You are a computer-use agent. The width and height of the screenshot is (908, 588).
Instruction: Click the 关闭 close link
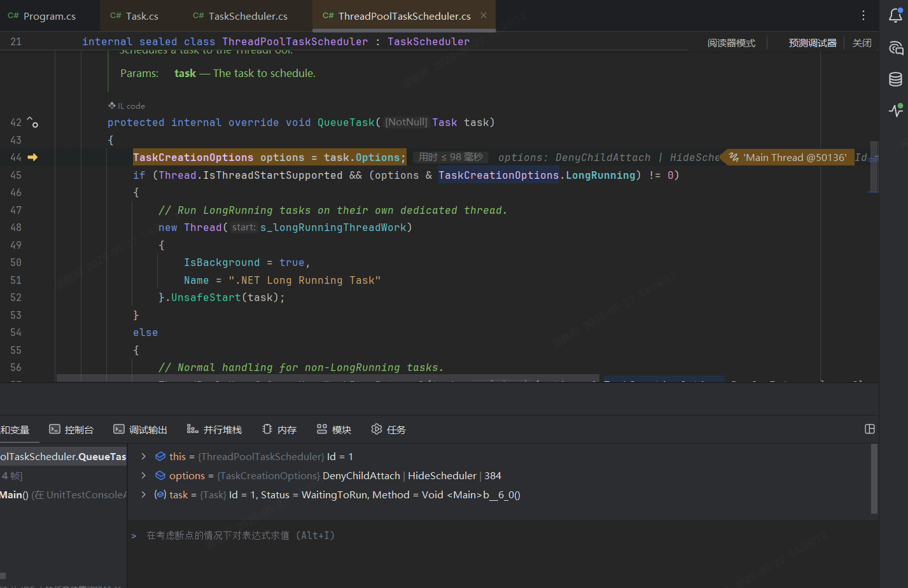pos(862,42)
